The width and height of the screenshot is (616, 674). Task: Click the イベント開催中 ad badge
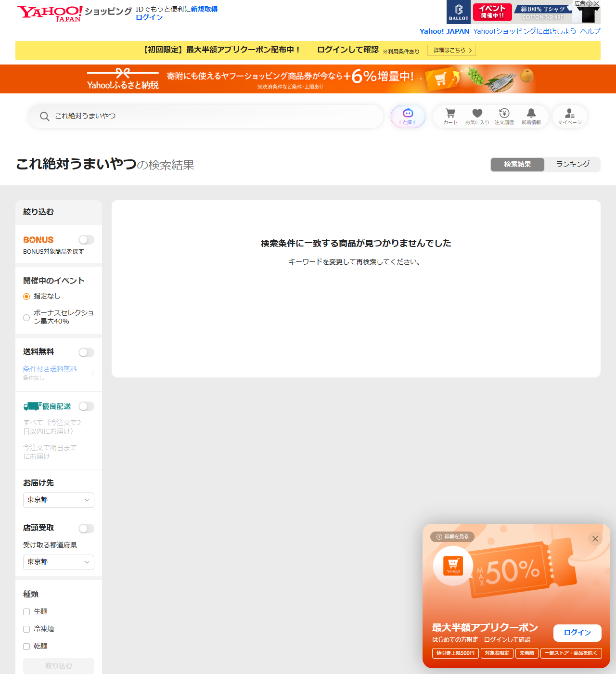492,12
